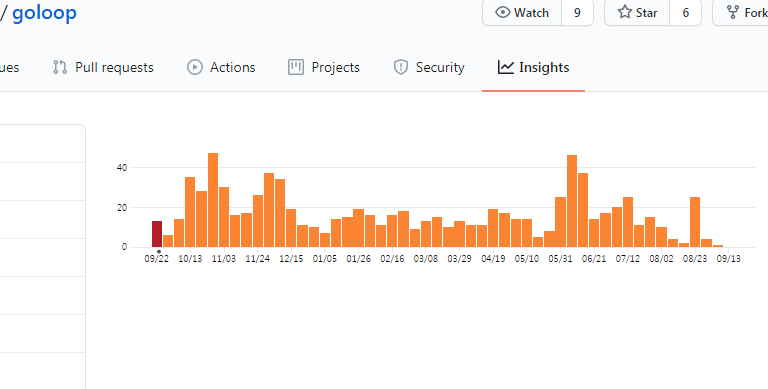768x389 pixels.
Task: Select the tall bar after 05/31
Action: tap(572, 201)
